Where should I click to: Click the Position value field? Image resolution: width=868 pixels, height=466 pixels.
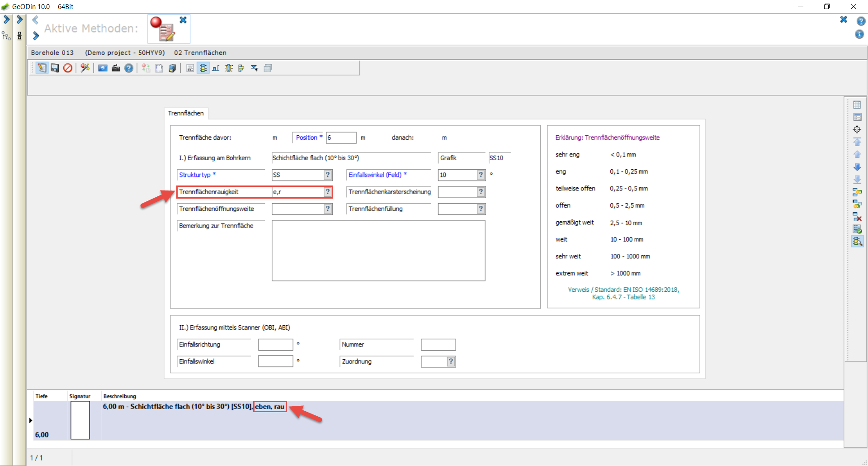click(x=341, y=138)
